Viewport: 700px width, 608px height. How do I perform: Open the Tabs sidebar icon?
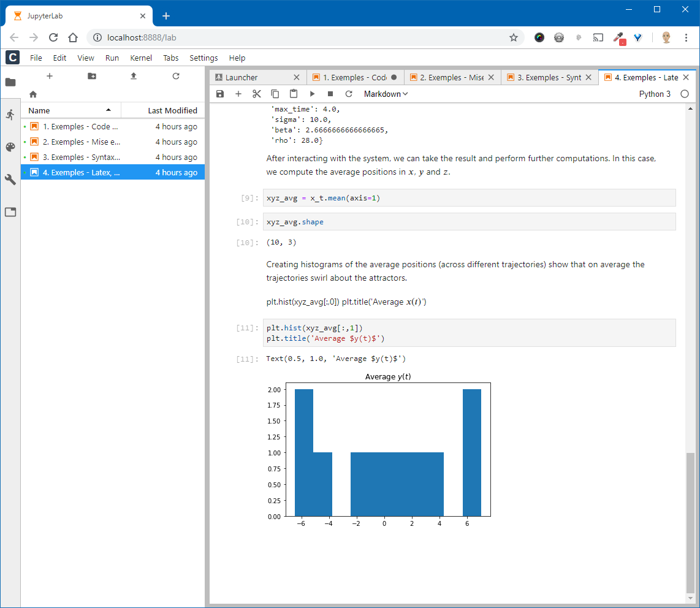[x=10, y=212]
